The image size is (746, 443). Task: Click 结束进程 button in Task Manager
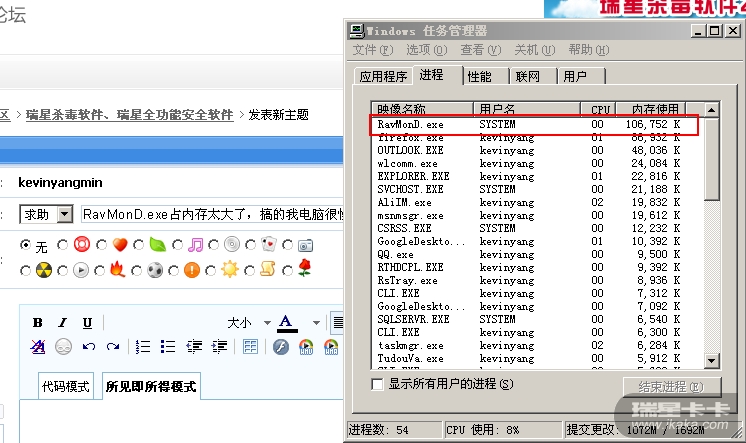[672, 387]
